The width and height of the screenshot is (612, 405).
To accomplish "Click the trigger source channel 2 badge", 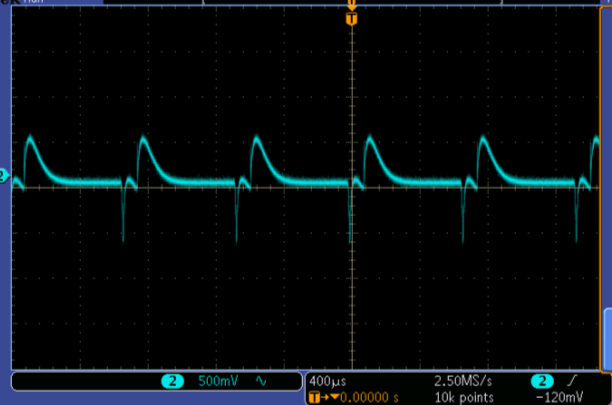I will [x=542, y=381].
